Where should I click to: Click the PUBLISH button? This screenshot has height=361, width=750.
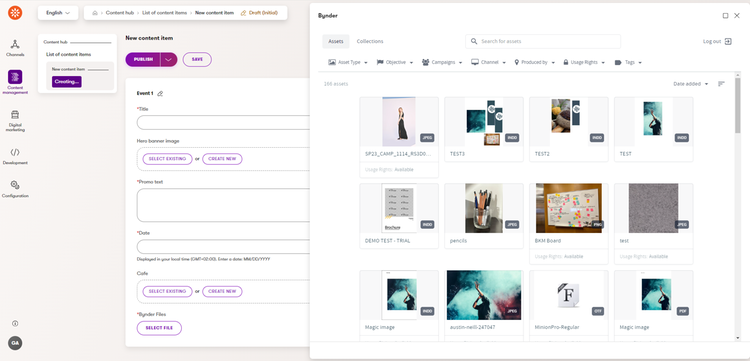point(143,59)
